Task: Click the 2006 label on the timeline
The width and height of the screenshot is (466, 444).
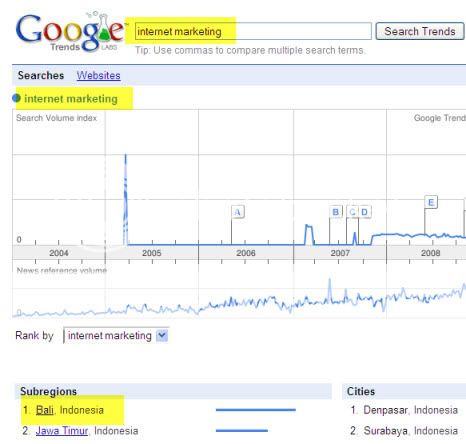Action: click(246, 253)
